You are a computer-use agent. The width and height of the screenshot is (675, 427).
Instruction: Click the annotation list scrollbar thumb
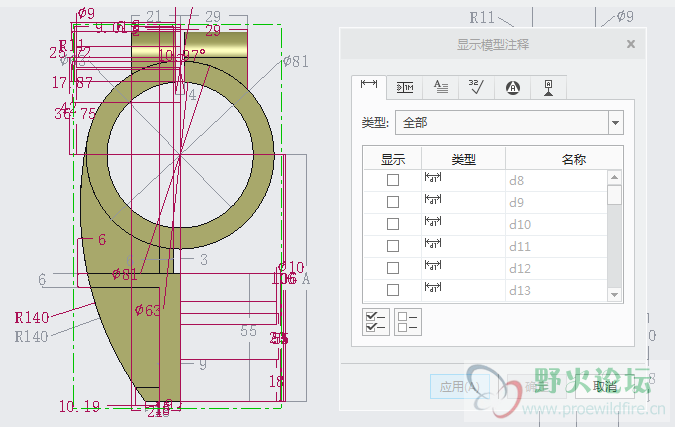click(x=614, y=195)
